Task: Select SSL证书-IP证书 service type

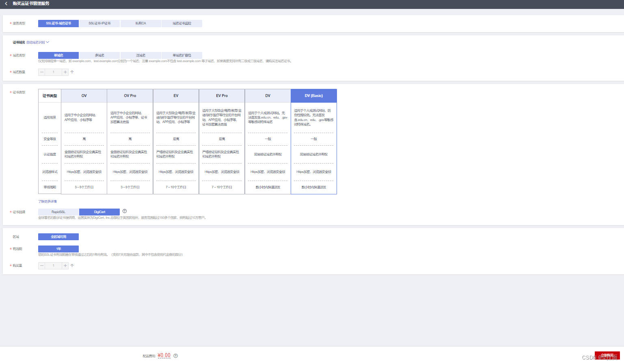Action: tap(99, 24)
